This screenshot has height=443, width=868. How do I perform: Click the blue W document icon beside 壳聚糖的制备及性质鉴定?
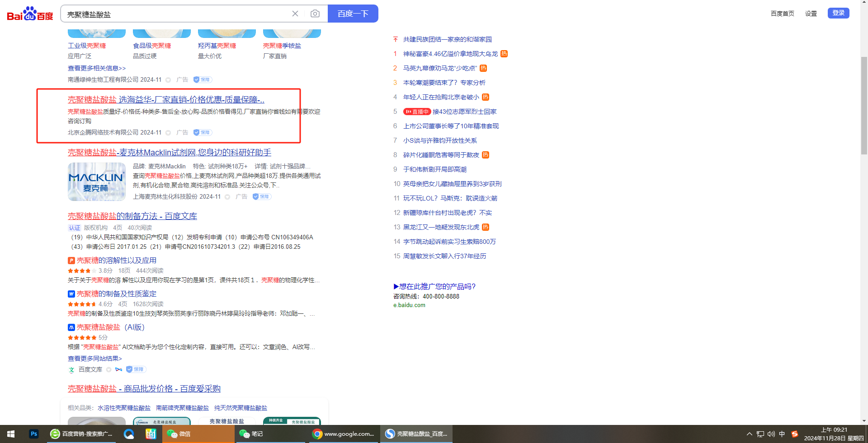click(x=71, y=294)
